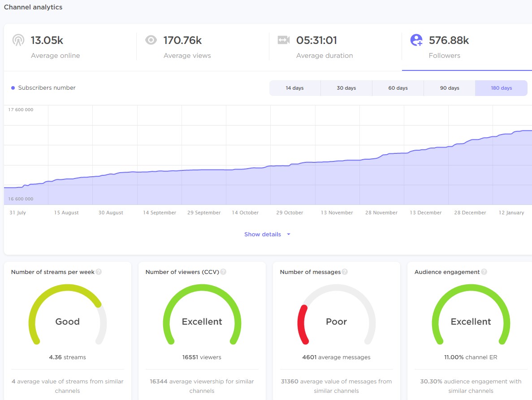Click the Average views eye icon

point(151,40)
